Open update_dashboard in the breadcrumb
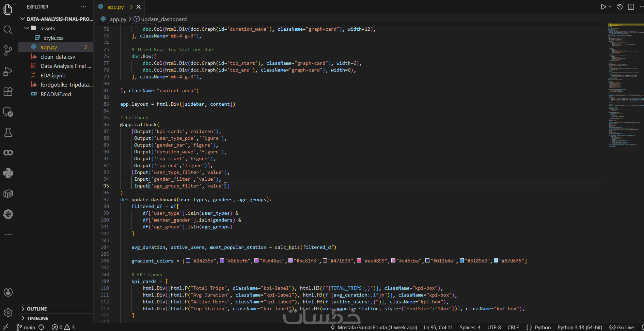644x331 pixels. click(x=164, y=19)
